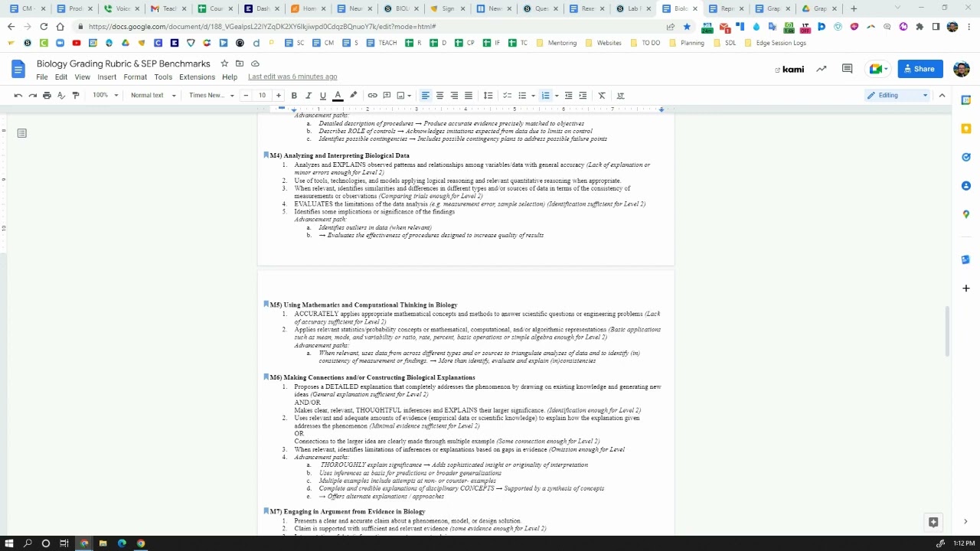Open the comment history panel
The height and width of the screenshot is (551, 980).
(x=847, y=69)
